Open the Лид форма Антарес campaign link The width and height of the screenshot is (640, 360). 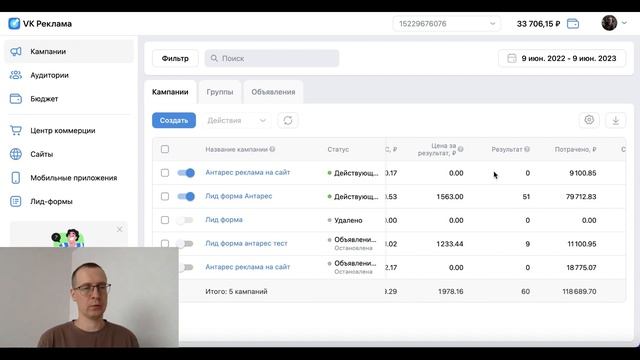tap(239, 196)
